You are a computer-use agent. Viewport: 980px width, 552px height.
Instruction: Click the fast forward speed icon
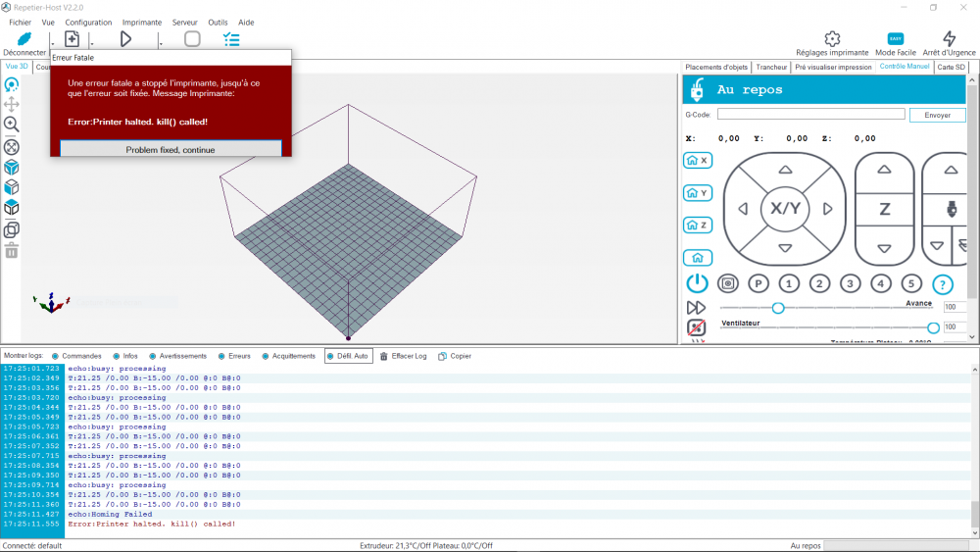click(x=696, y=308)
